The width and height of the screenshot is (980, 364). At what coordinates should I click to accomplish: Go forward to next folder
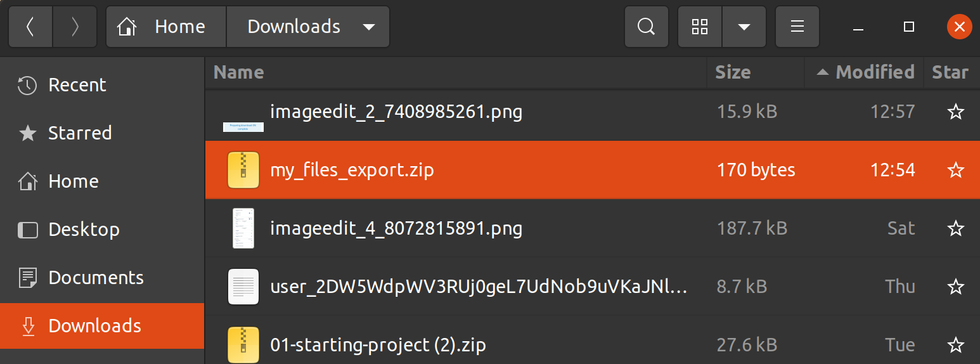pos(75,27)
